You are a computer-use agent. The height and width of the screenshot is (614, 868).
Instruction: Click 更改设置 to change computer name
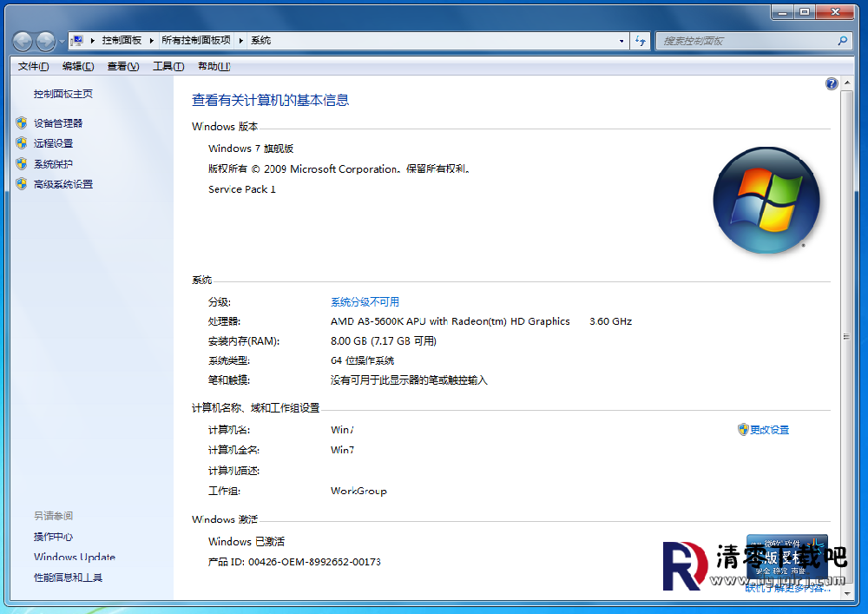pyautogui.click(x=769, y=430)
